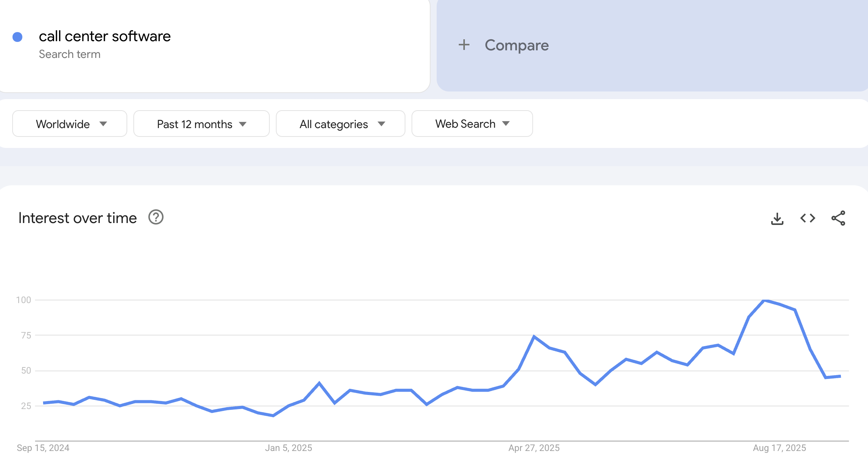The height and width of the screenshot is (475, 868).
Task: Expand the Past 12 months time range selector
Action: tap(201, 124)
